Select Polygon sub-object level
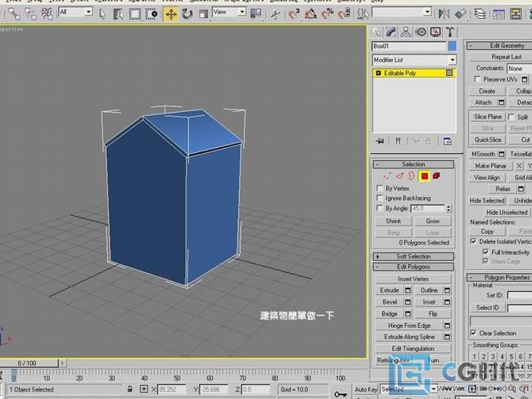532x399 pixels. (425, 176)
